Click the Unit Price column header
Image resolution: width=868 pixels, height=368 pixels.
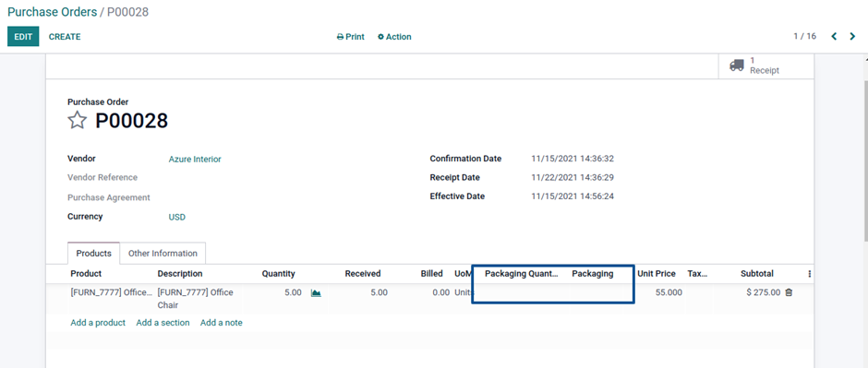[657, 274]
